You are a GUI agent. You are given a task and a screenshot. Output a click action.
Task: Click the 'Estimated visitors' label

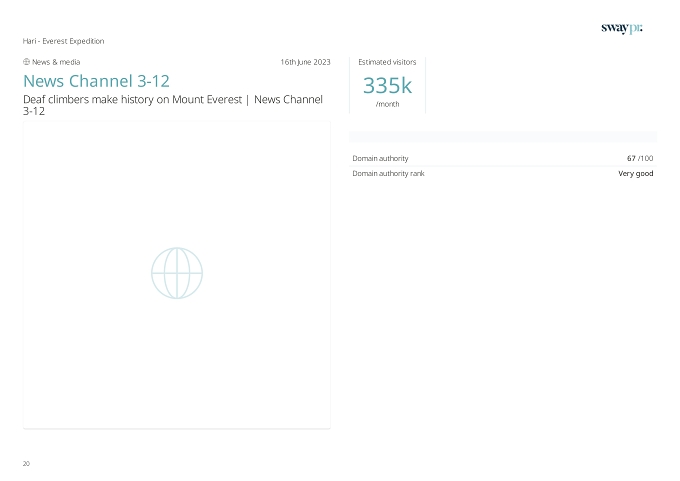click(387, 62)
